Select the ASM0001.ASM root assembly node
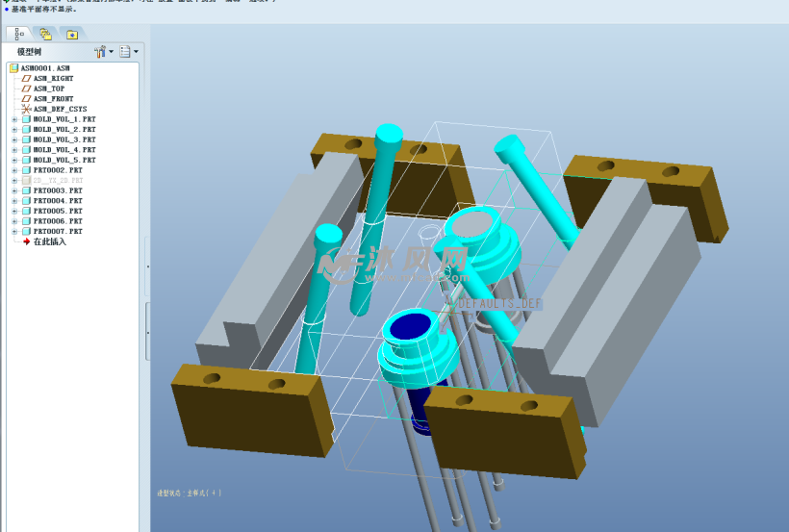Image resolution: width=789 pixels, height=532 pixels. coord(45,68)
